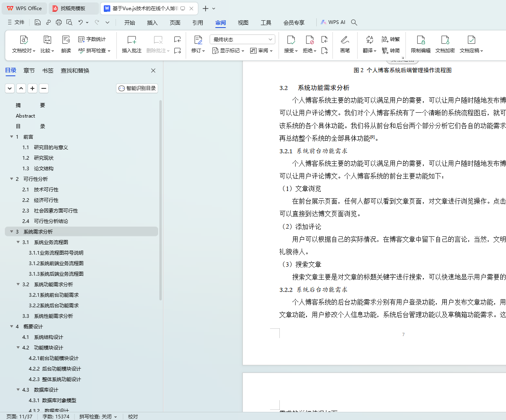
Task: Click the print icon in quick access bar
Action: [59, 22]
